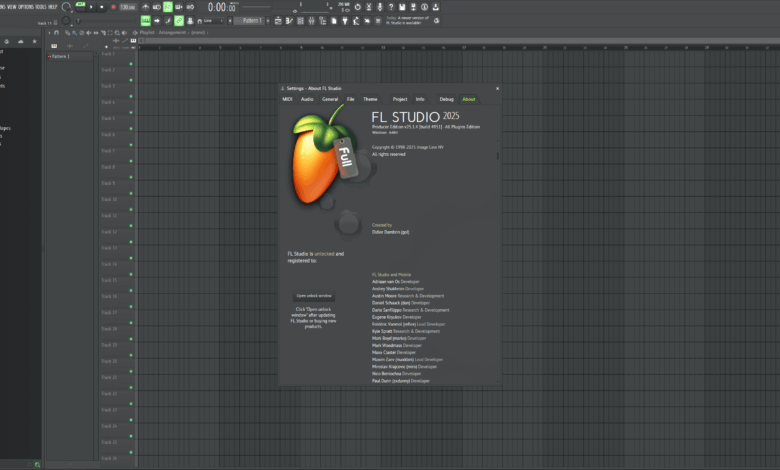The width and height of the screenshot is (780, 470).
Task: Click the main volume knob
Action: pos(66,7)
